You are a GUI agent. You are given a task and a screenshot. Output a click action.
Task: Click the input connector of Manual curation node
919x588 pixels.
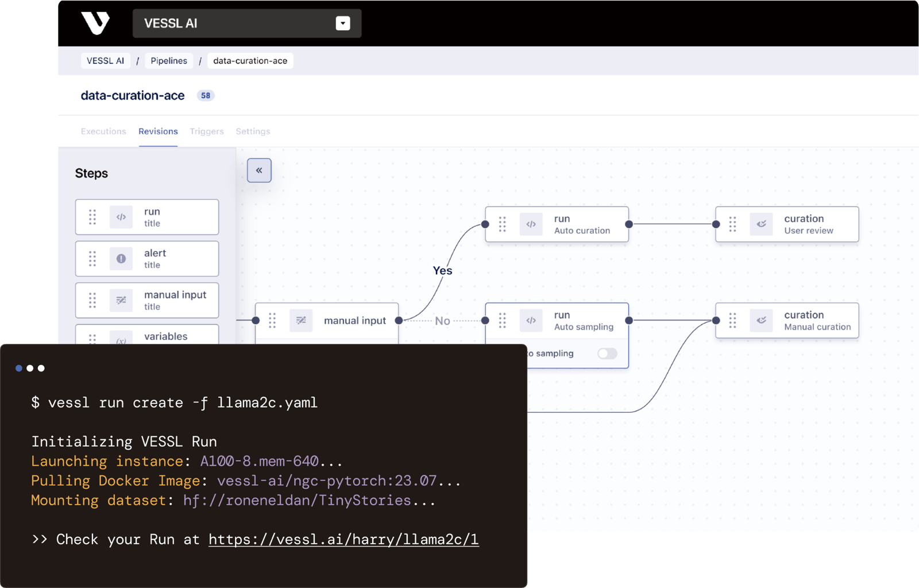pos(716,320)
